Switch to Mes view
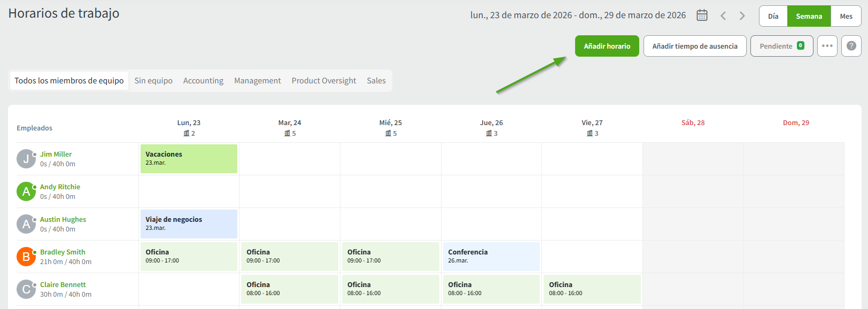The width and height of the screenshot is (868, 309). tap(846, 16)
